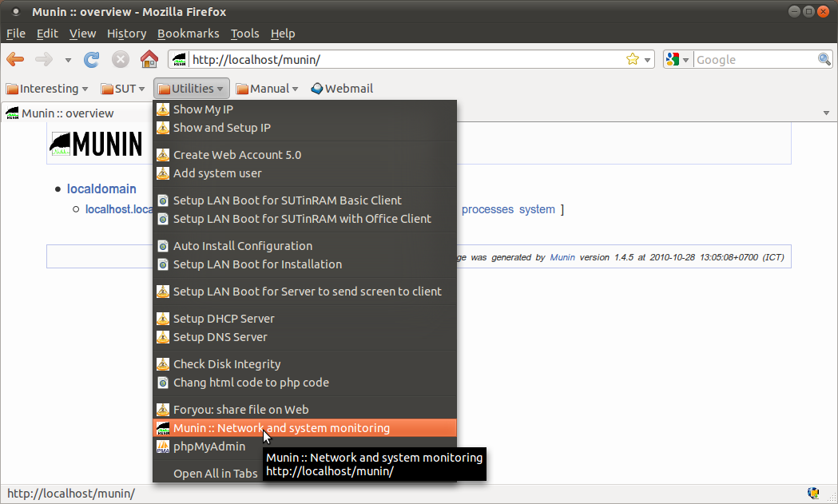Click the localdomain link

101,189
